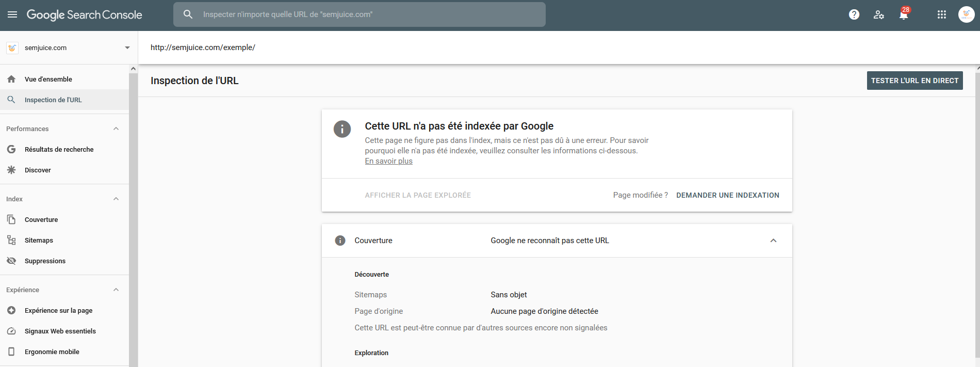Click the inspected URL http://semjuice.com/exemple/
The height and width of the screenshot is (367, 980).
pos(203,47)
